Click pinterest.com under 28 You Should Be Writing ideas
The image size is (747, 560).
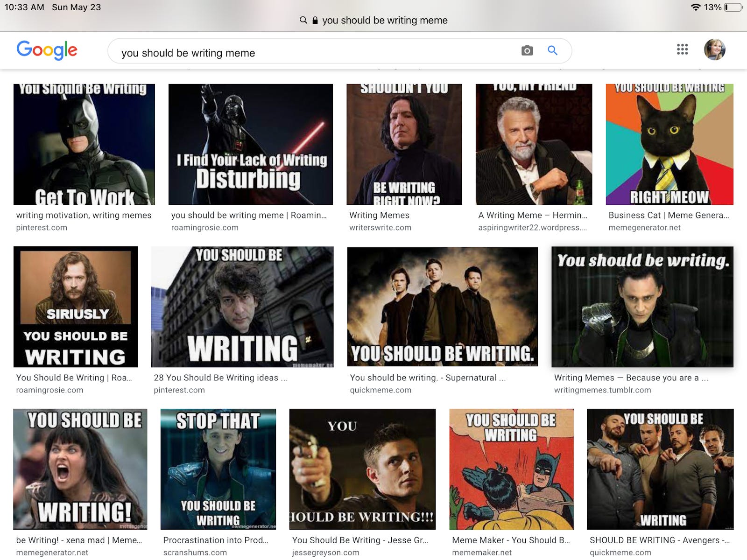[x=179, y=390]
